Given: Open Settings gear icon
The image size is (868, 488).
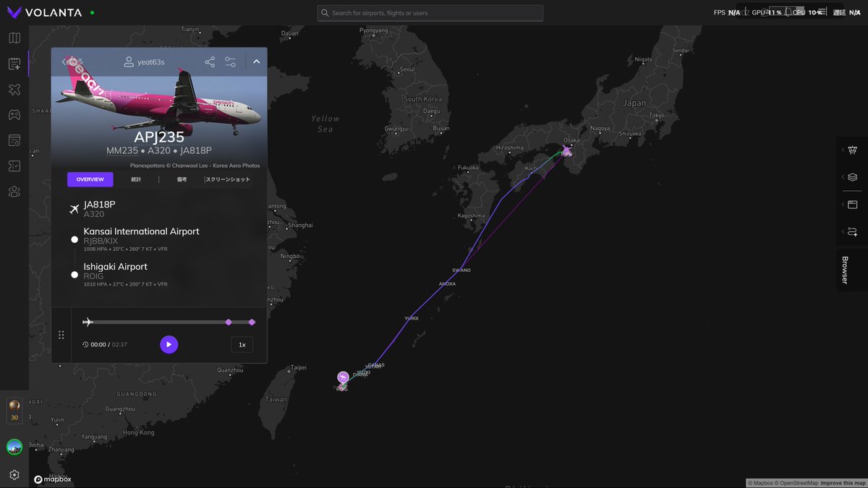Looking at the screenshot, I should tap(14, 475).
